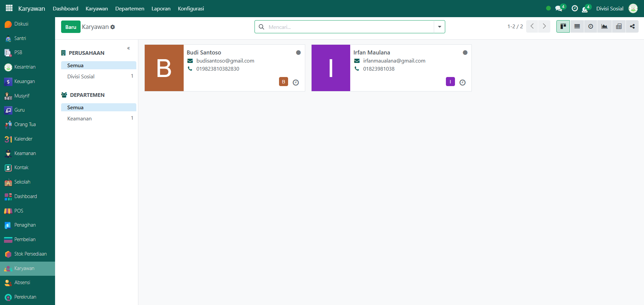Expand the search filter options dropdown
This screenshot has height=305, width=644.
439,27
